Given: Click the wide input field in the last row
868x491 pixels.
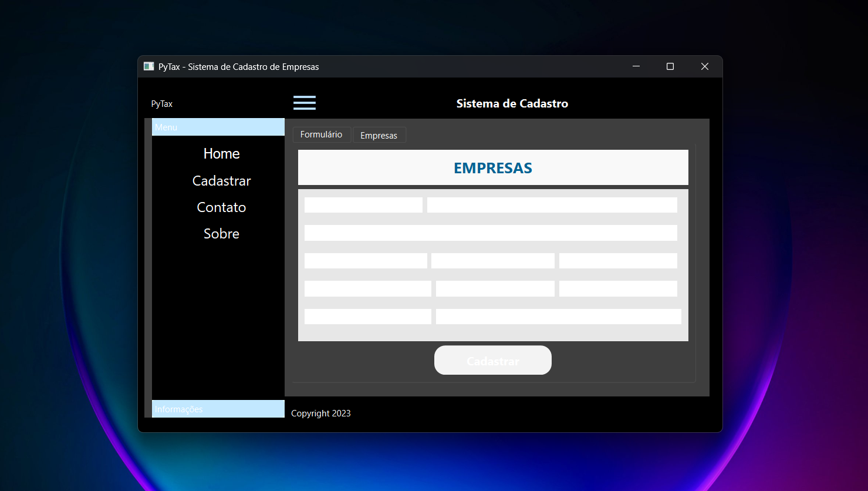Looking at the screenshot, I should point(558,316).
